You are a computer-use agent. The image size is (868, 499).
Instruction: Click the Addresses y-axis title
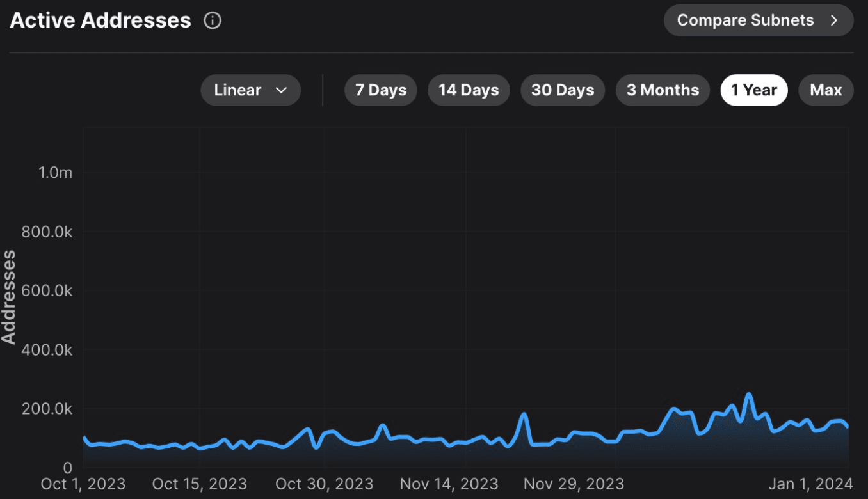(9, 297)
